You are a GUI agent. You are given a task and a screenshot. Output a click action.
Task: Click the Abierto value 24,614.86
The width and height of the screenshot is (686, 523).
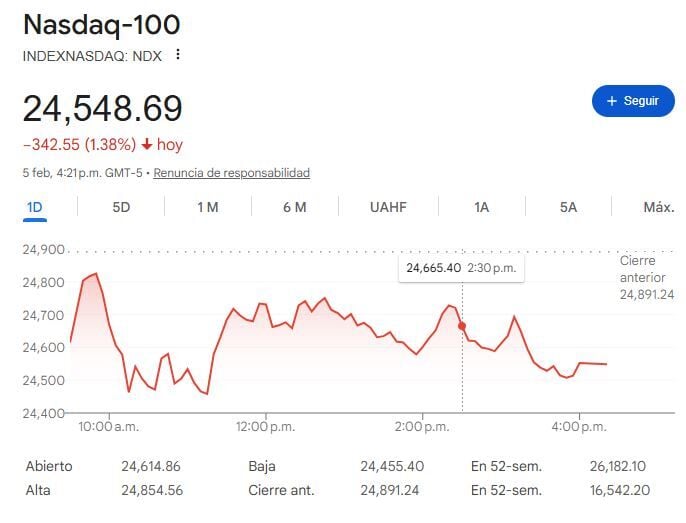151,466
